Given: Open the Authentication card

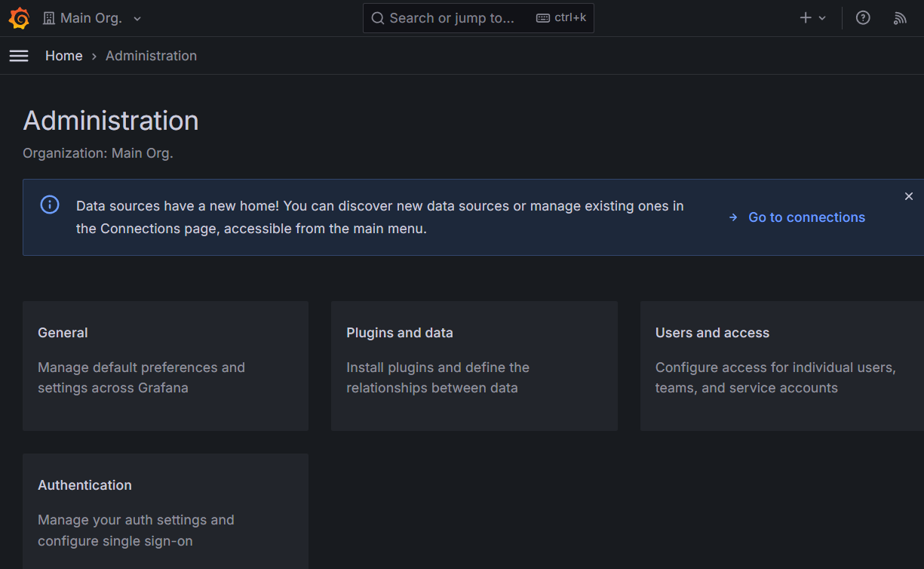Looking at the screenshot, I should pos(165,511).
